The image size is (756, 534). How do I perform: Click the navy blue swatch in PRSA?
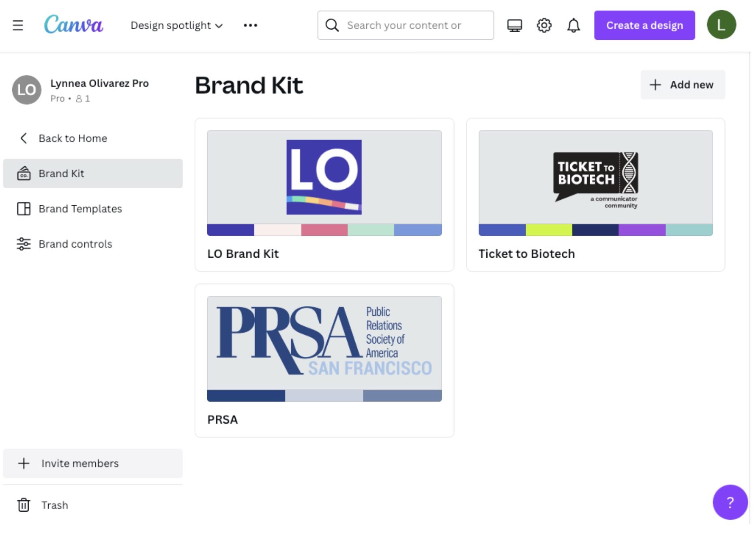246,396
